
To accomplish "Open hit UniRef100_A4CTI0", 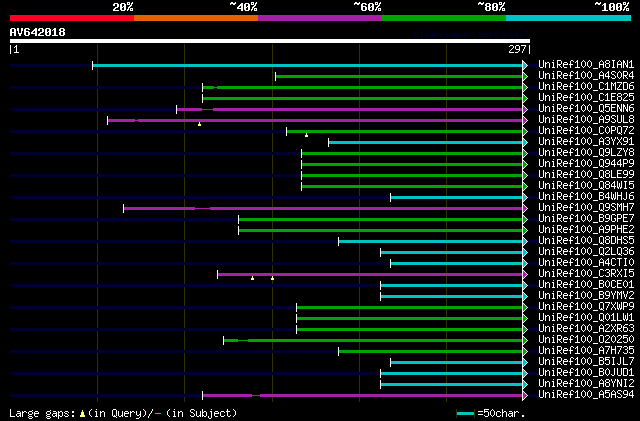I will click(586, 263).
